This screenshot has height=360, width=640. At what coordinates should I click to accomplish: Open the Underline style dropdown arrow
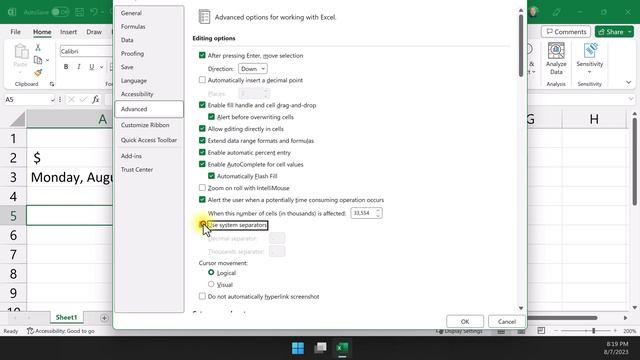[x=101, y=67]
